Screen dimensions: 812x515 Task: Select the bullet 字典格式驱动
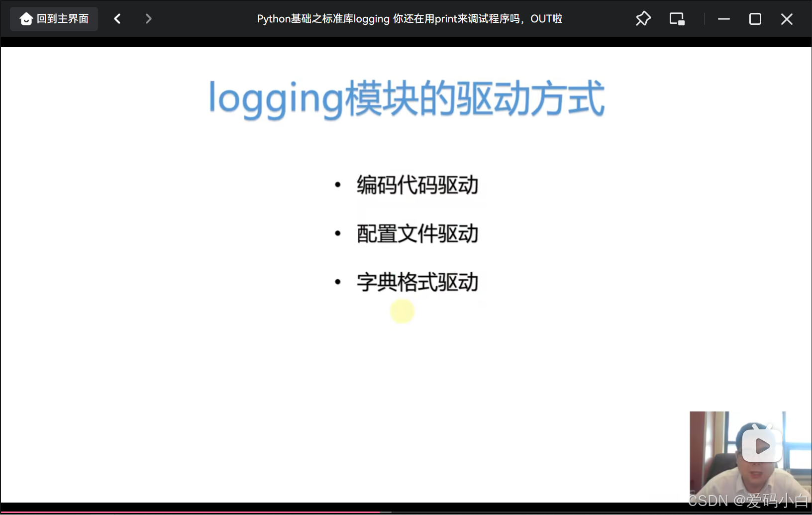pos(417,282)
